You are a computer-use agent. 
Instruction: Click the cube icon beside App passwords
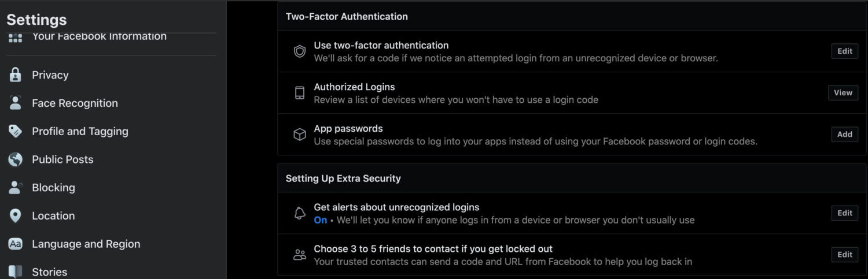(300, 135)
